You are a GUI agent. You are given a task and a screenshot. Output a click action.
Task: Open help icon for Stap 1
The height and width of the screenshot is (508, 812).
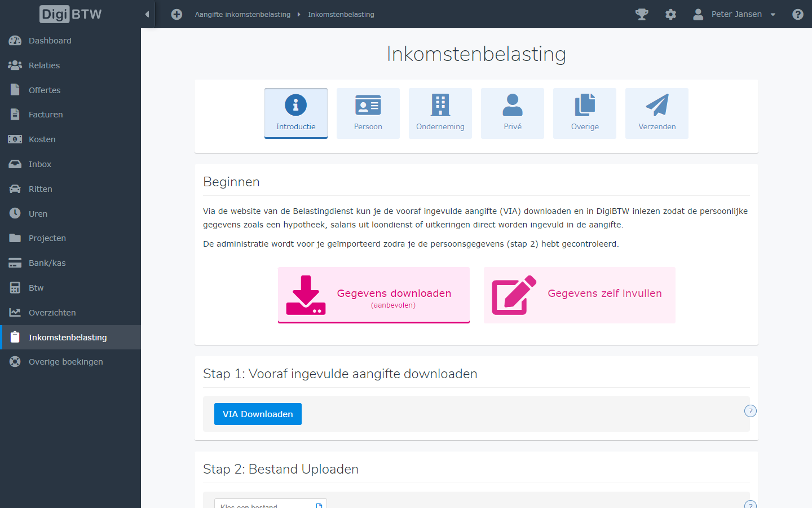tap(750, 411)
